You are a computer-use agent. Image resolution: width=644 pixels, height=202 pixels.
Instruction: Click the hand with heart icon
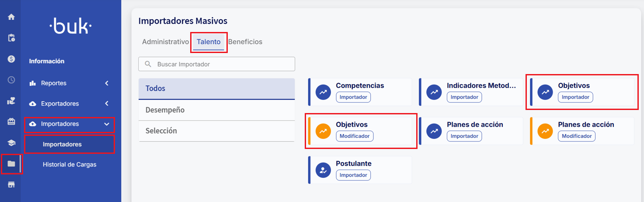tap(11, 101)
